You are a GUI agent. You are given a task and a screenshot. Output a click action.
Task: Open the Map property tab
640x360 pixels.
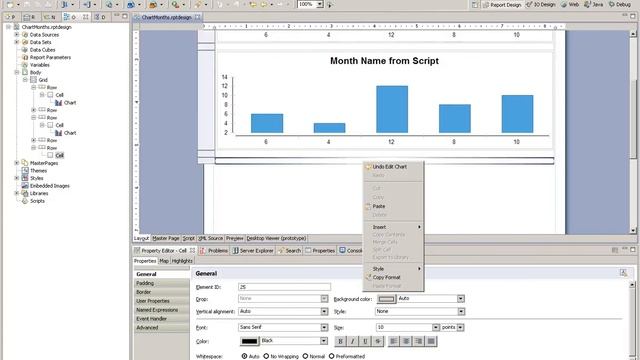click(164, 261)
